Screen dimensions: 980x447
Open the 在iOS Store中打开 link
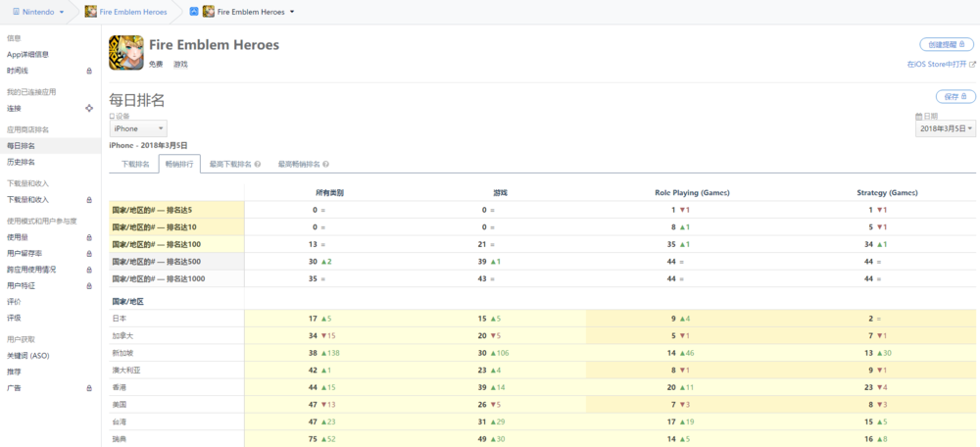pyautogui.click(x=937, y=64)
